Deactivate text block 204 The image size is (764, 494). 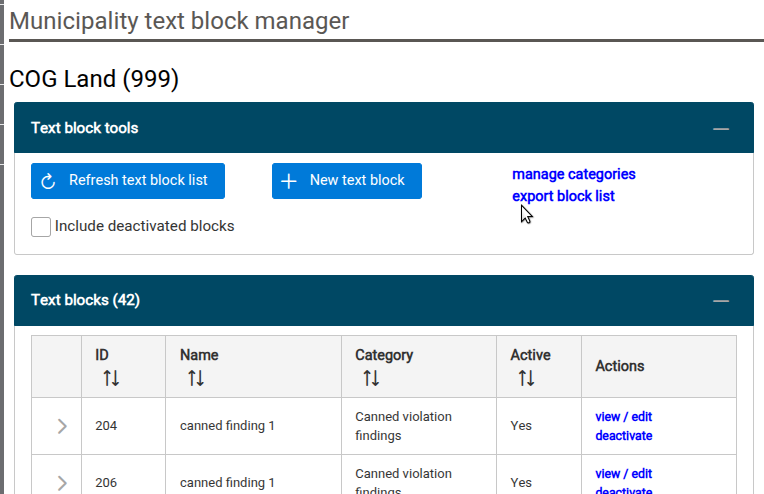click(624, 436)
